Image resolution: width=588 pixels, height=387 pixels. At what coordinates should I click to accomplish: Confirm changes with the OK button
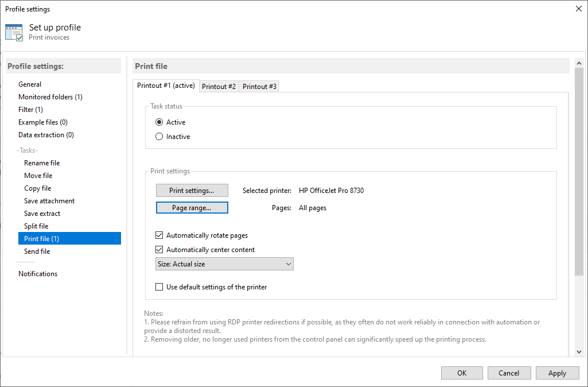(462, 373)
